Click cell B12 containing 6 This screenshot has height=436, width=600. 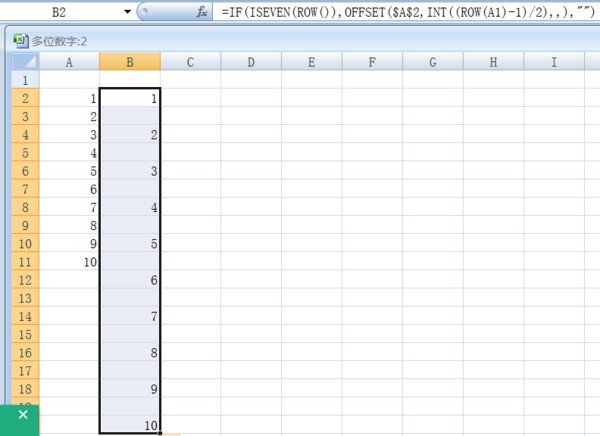[130, 280]
